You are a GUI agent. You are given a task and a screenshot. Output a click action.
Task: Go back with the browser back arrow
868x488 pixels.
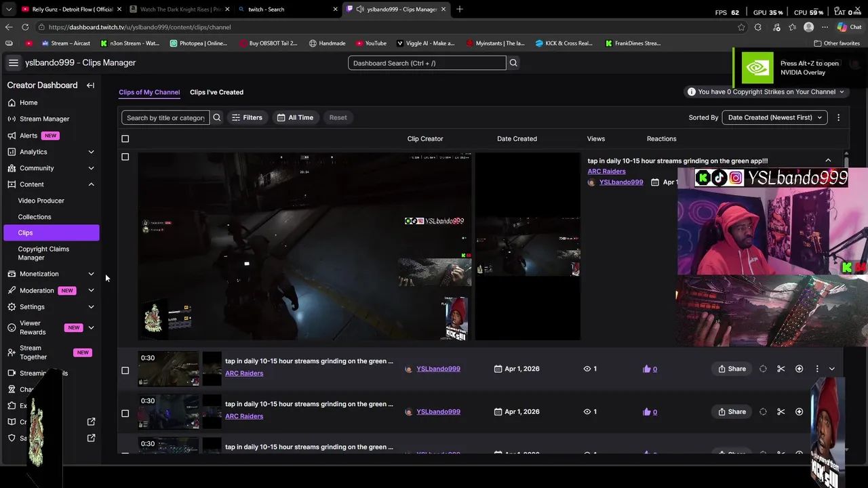click(9, 27)
